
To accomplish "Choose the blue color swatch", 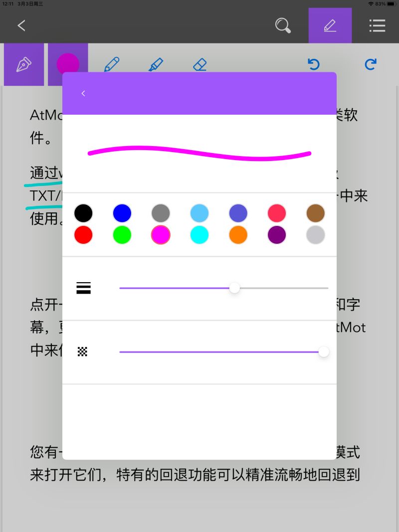I will pyautogui.click(x=122, y=213).
